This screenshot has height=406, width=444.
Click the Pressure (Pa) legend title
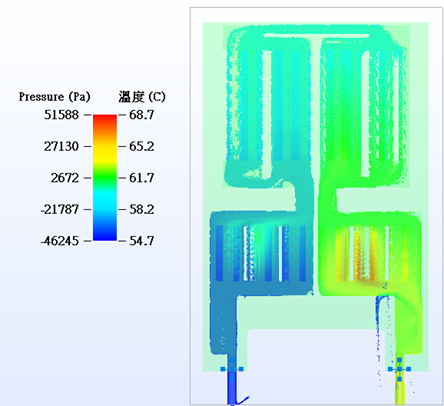(x=54, y=97)
